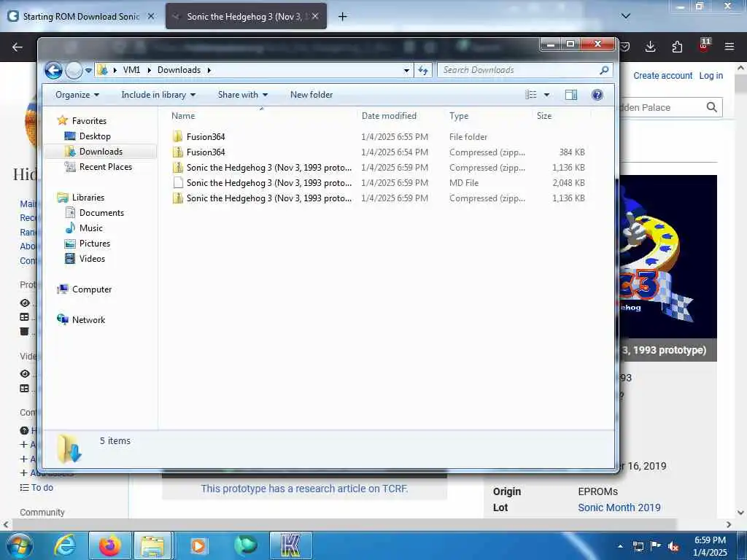Sort files by Name column

point(183,116)
